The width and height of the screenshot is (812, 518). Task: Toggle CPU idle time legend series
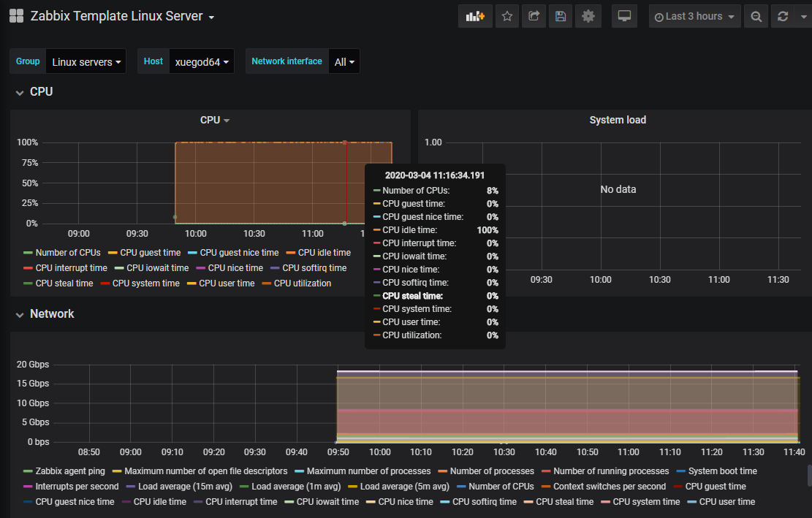point(324,253)
